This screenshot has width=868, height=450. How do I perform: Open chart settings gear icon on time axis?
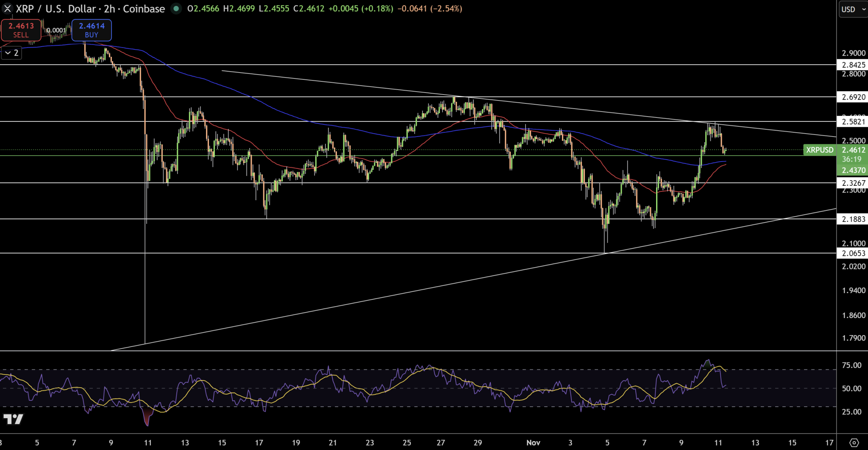pyautogui.click(x=854, y=442)
